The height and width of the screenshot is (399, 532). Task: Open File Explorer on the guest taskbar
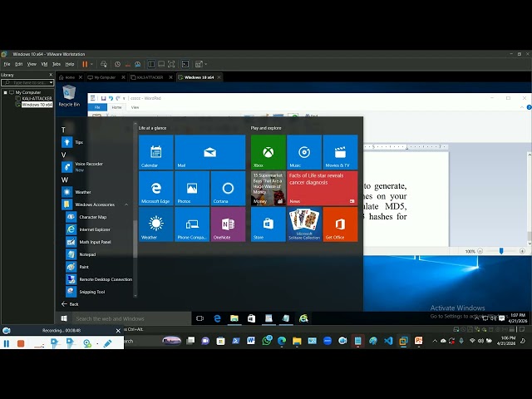234,318
